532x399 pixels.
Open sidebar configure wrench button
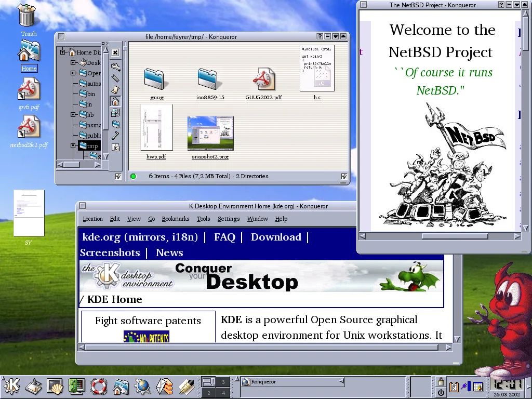(115, 66)
